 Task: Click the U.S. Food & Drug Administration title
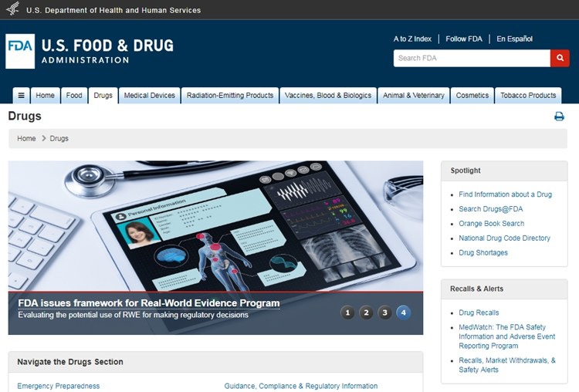107,51
